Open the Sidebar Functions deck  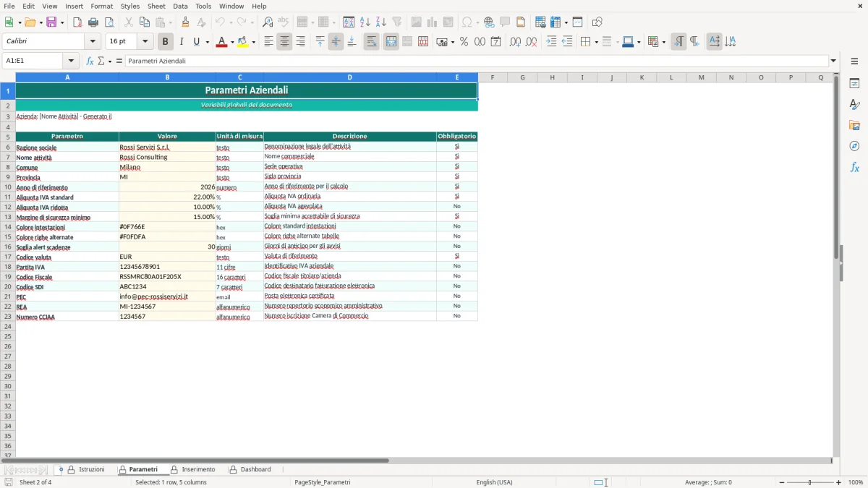[x=854, y=167]
